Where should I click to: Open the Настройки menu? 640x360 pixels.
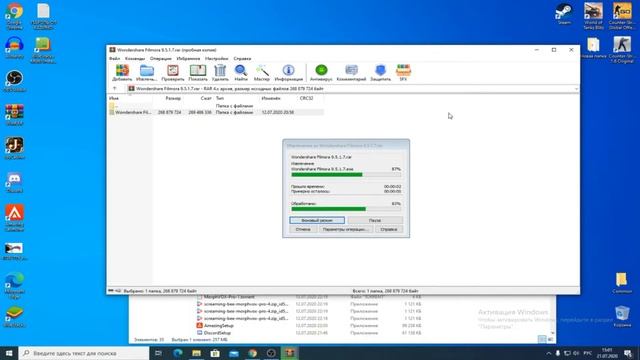(x=217, y=58)
